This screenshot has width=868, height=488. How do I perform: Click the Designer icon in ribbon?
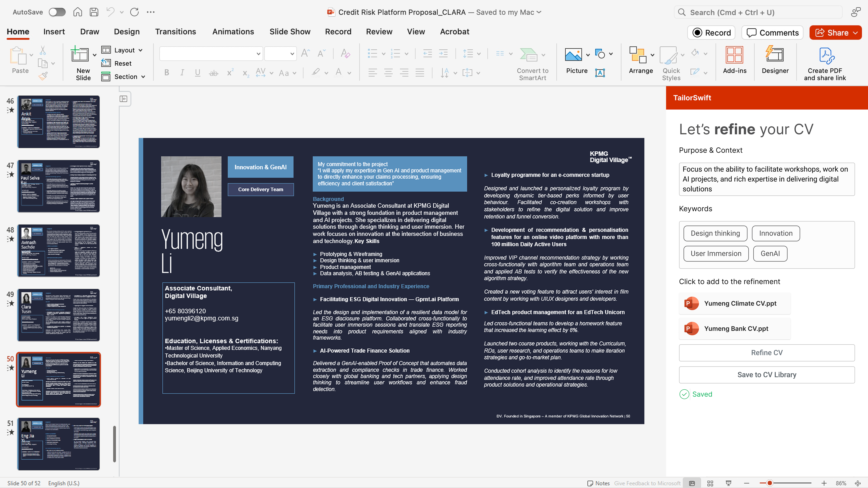[x=775, y=55]
